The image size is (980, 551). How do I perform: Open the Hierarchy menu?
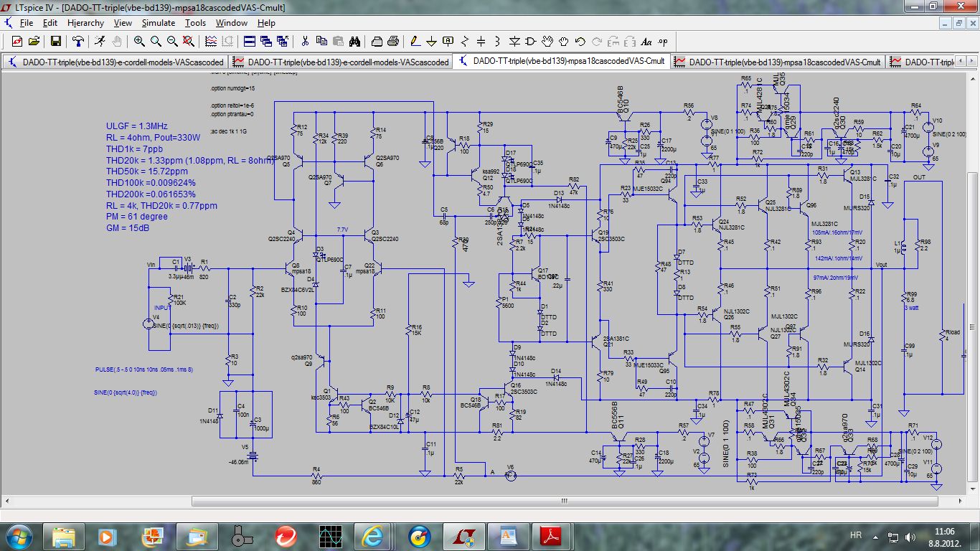point(85,23)
